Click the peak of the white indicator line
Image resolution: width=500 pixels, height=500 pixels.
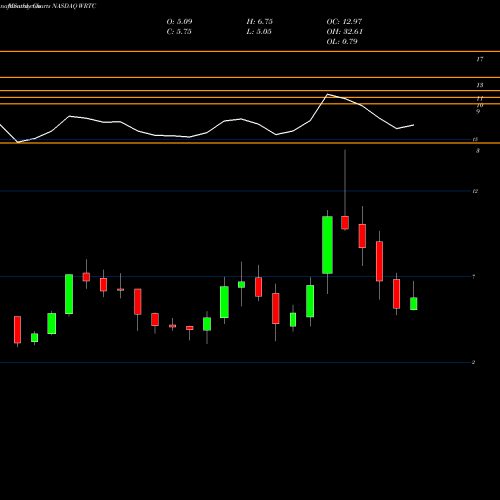point(328,94)
